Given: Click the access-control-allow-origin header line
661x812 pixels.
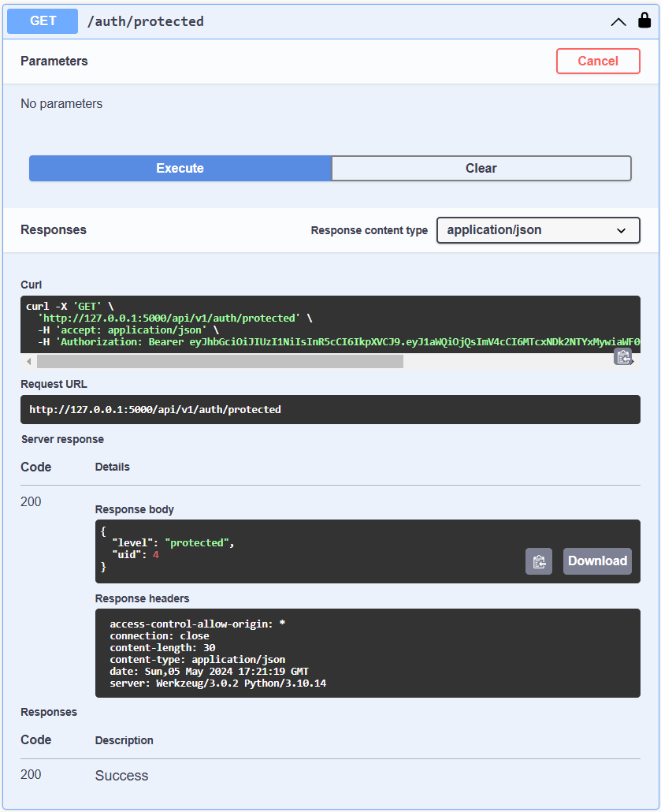Looking at the screenshot, I should pyautogui.click(x=197, y=624).
